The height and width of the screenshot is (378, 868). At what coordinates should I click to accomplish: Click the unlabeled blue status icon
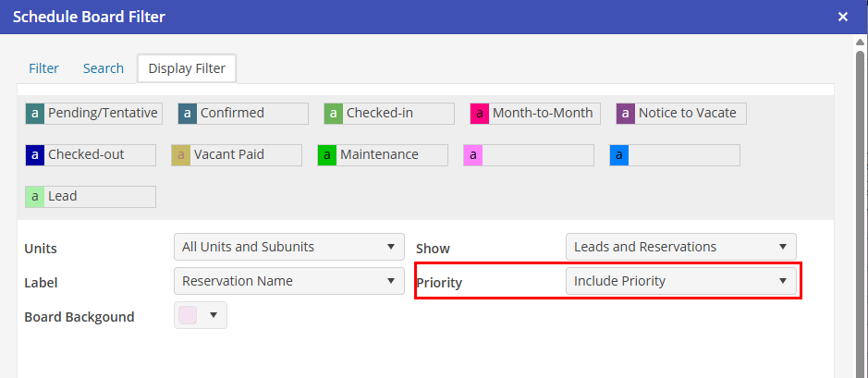pos(619,155)
